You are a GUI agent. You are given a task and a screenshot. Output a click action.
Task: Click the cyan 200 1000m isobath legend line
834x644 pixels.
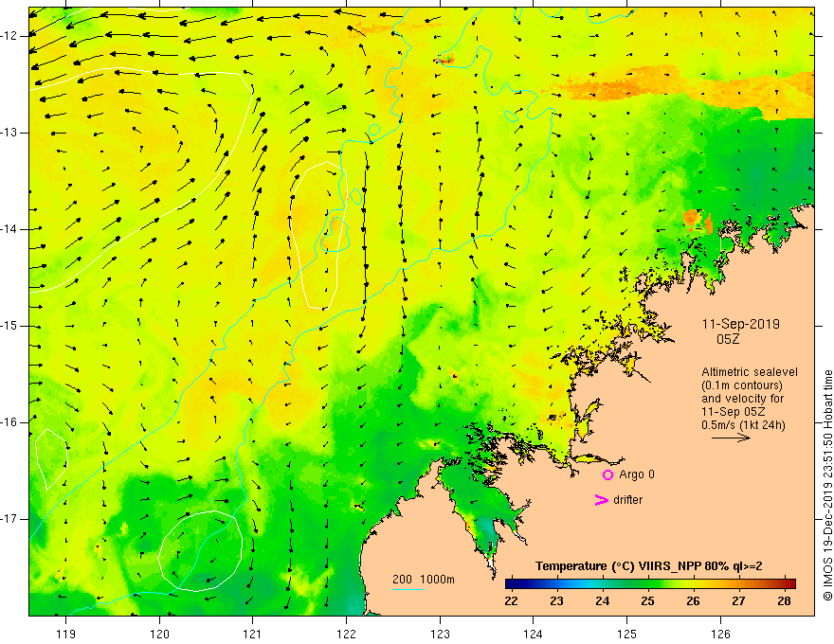pyautogui.click(x=408, y=589)
